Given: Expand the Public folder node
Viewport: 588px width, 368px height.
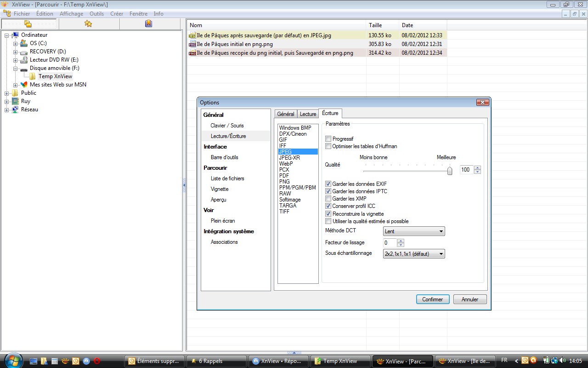Looking at the screenshot, I should [x=7, y=93].
